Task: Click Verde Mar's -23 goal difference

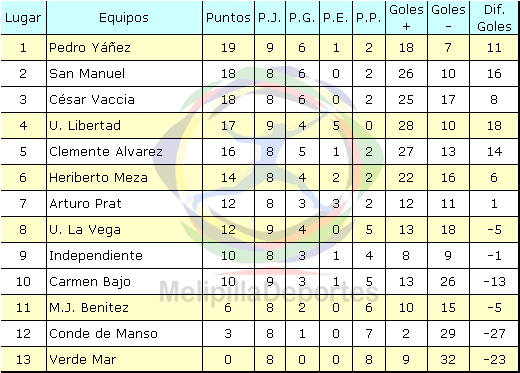Action: click(x=494, y=359)
